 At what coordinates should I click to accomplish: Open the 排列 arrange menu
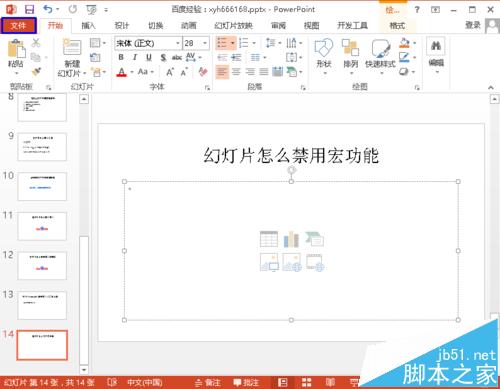click(x=351, y=55)
